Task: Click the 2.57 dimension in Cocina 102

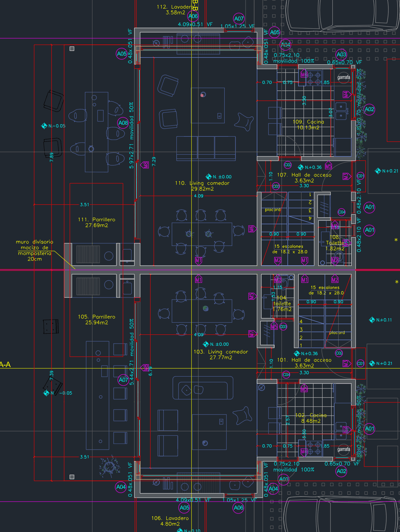Action: [x=288, y=420]
